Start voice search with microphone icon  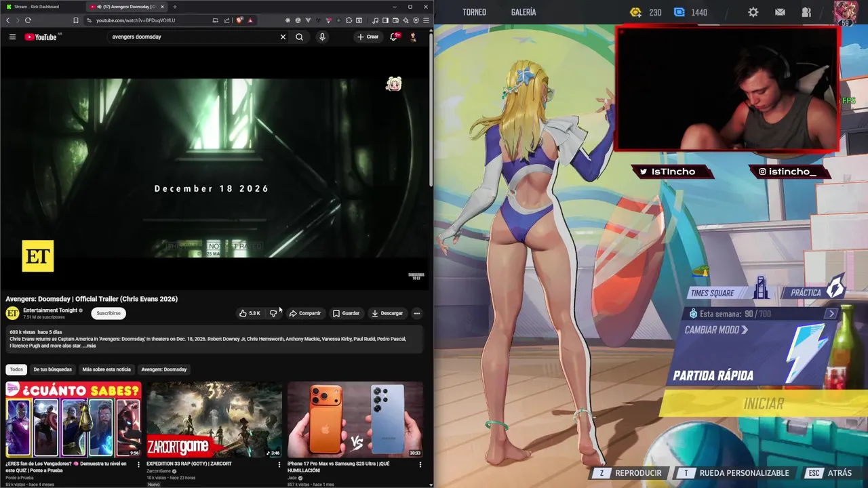click(322, 37)
